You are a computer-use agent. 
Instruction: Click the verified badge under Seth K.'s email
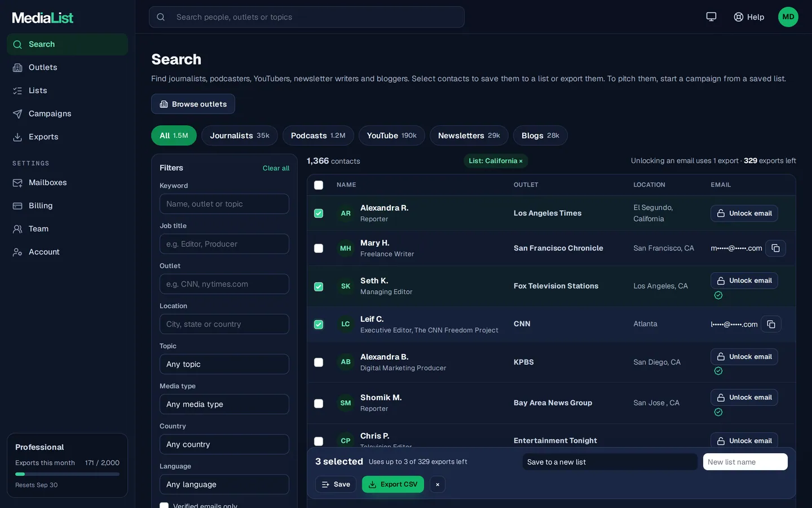(x=718, y=295)
